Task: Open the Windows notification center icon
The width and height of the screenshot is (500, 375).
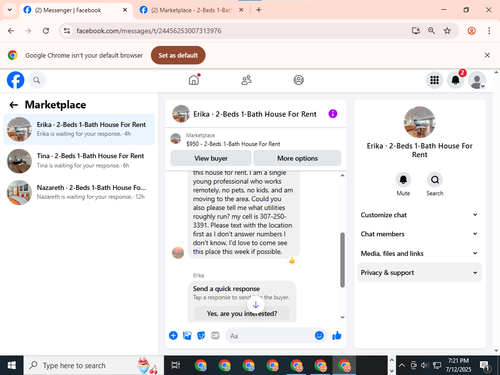Action: [x=484, y=366]
